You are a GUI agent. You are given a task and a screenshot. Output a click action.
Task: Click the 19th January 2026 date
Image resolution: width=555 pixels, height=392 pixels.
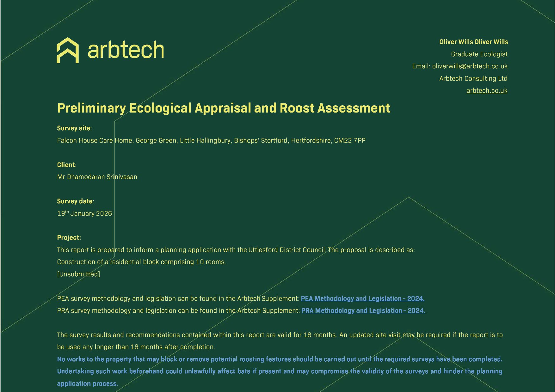84,214
